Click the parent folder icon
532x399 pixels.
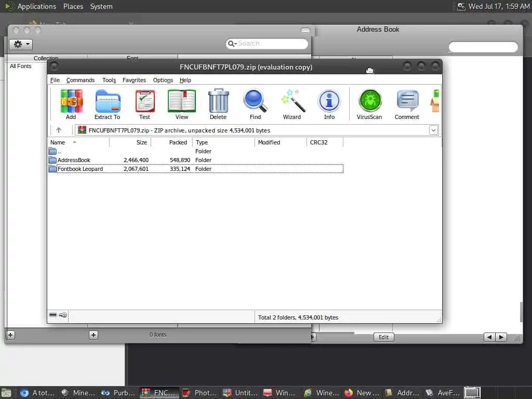52,151
